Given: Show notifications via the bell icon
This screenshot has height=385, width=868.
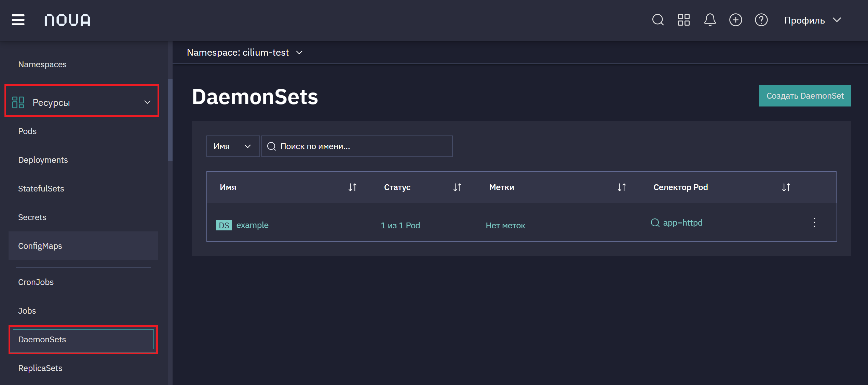Looking at the screenshot, I should pyautogui.click(x=710, y=20).
